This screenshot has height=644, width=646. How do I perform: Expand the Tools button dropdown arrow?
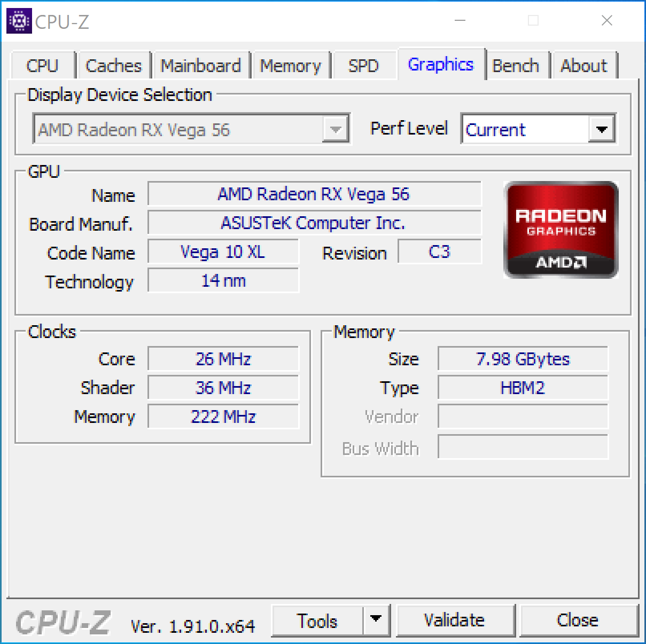[376, 620]
